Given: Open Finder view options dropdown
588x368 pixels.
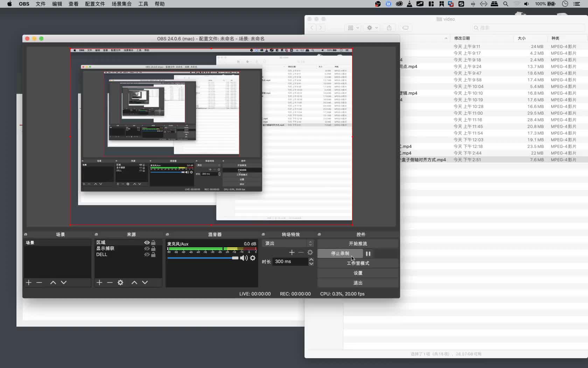Looking at the screenshot, I should point(353,28).
